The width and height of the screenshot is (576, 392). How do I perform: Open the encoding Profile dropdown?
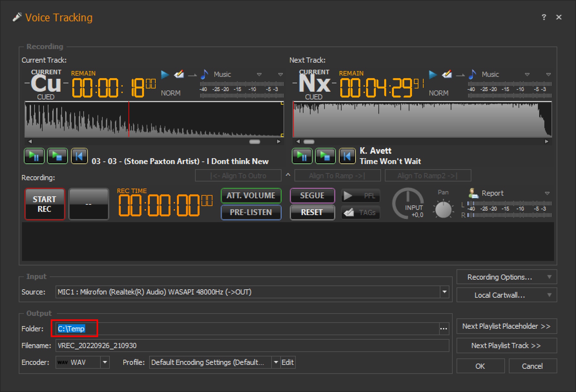276,362
